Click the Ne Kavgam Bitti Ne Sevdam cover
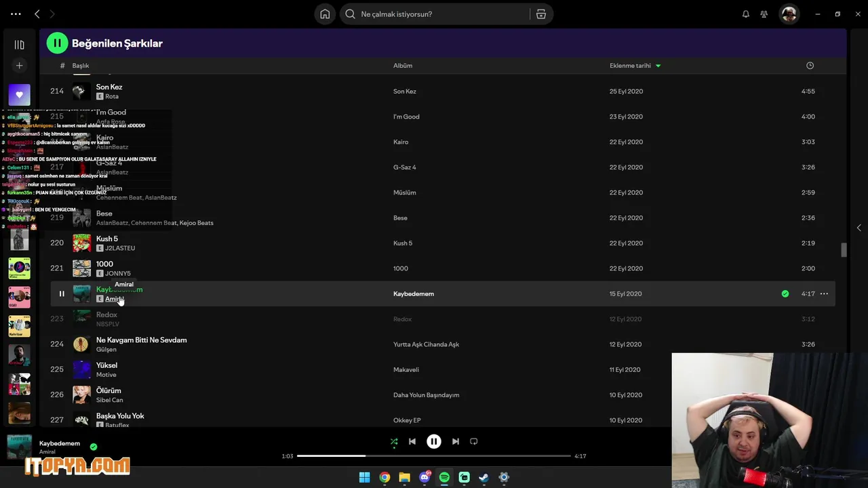This screenshot has height=488, width=868. [81, 344]
